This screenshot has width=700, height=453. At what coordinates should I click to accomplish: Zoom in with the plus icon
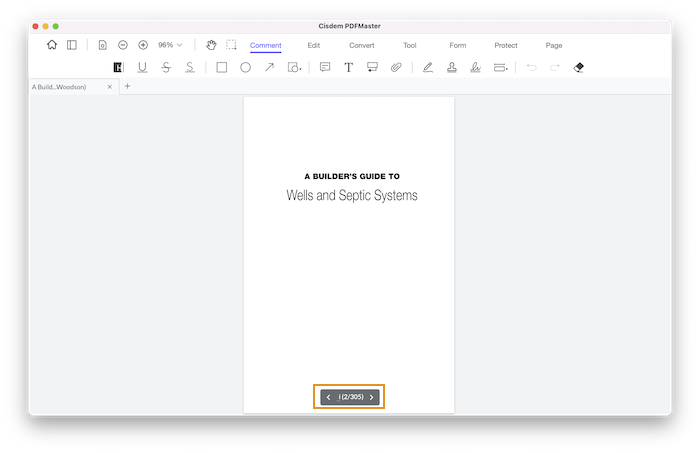143,45
